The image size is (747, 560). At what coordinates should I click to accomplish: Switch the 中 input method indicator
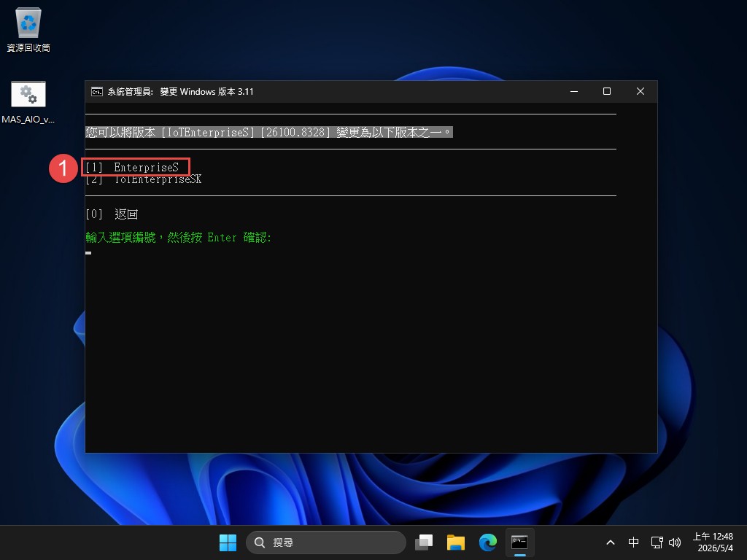(633, 542)
